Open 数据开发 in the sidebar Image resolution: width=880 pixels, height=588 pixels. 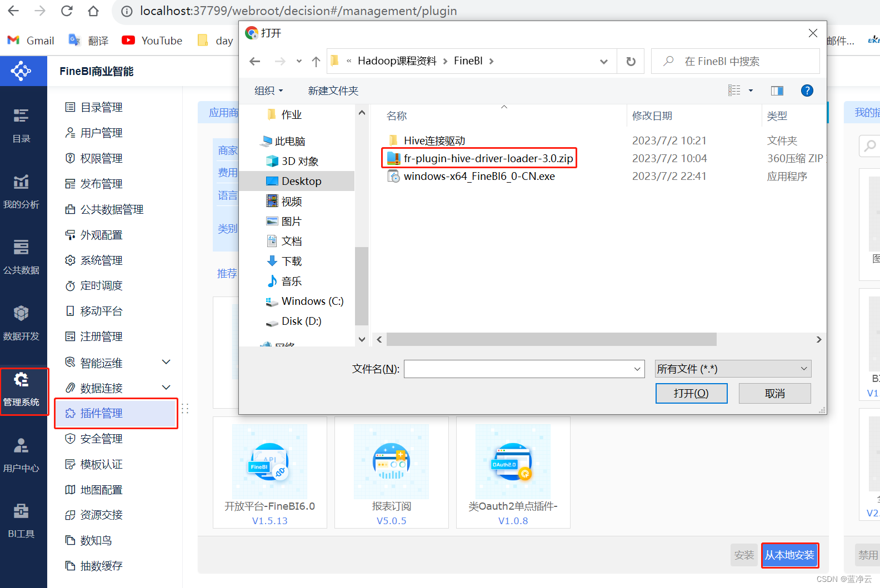pyautogui.click(x=21, y=323)
